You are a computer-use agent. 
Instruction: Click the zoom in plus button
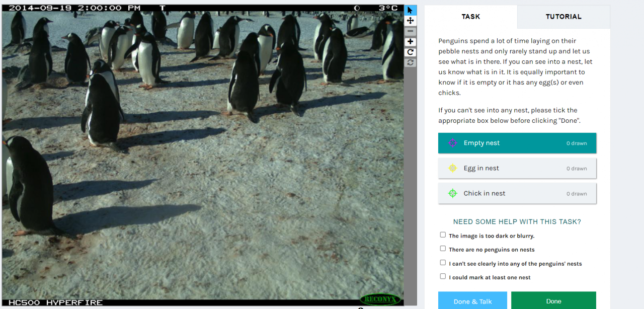coord(411,42)
